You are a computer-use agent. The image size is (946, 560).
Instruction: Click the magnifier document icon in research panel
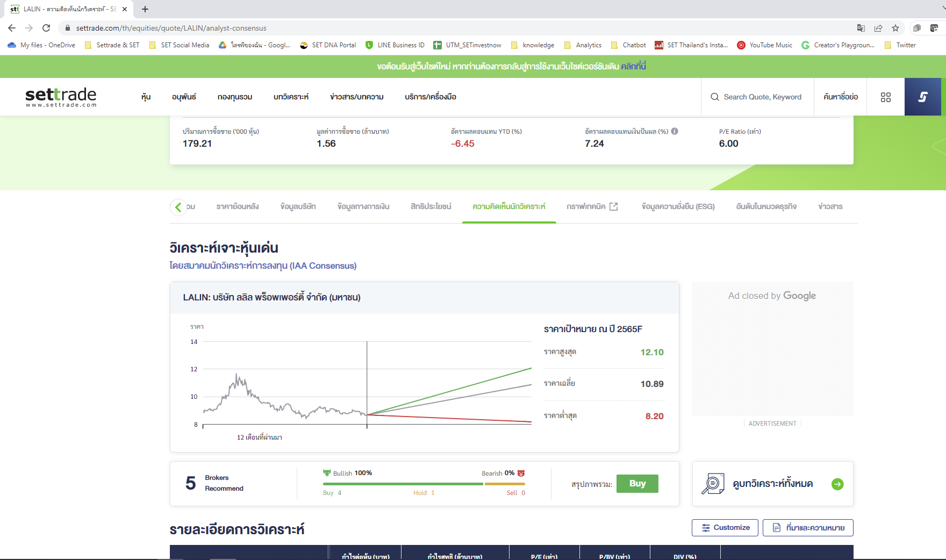713,483
